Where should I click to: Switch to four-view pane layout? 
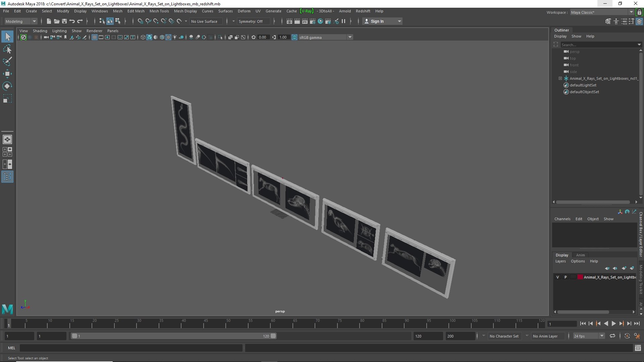tap(7, 152)
